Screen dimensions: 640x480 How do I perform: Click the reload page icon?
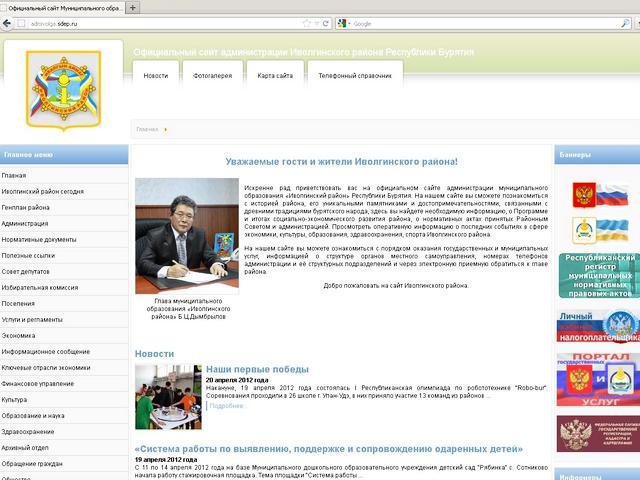tap(326, 24)
